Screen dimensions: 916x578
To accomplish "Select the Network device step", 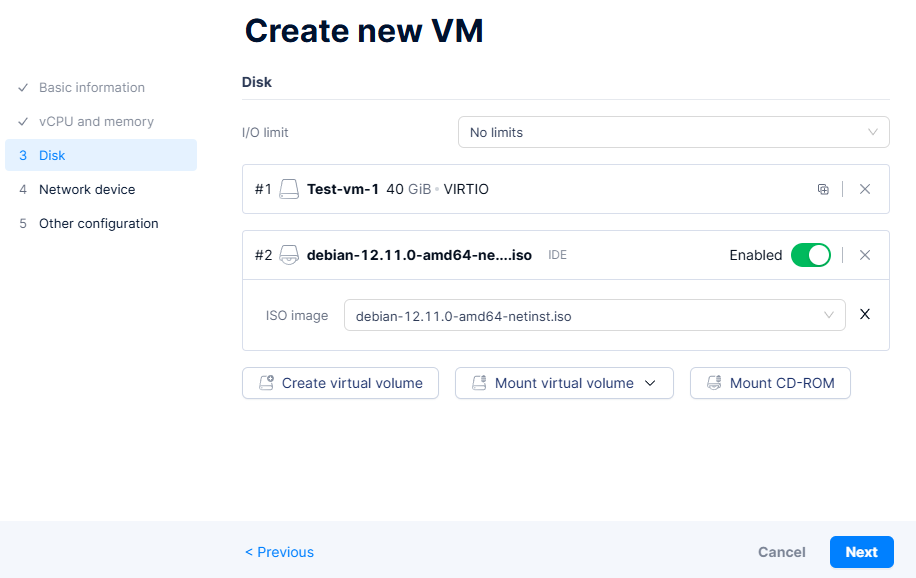I will pyautogui.click(x=87, y=190).
